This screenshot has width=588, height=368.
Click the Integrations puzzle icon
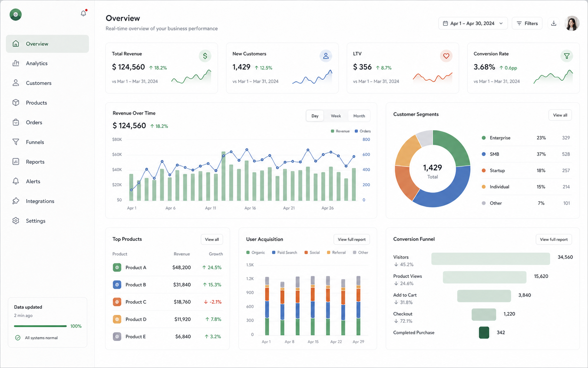coord(16,201)
